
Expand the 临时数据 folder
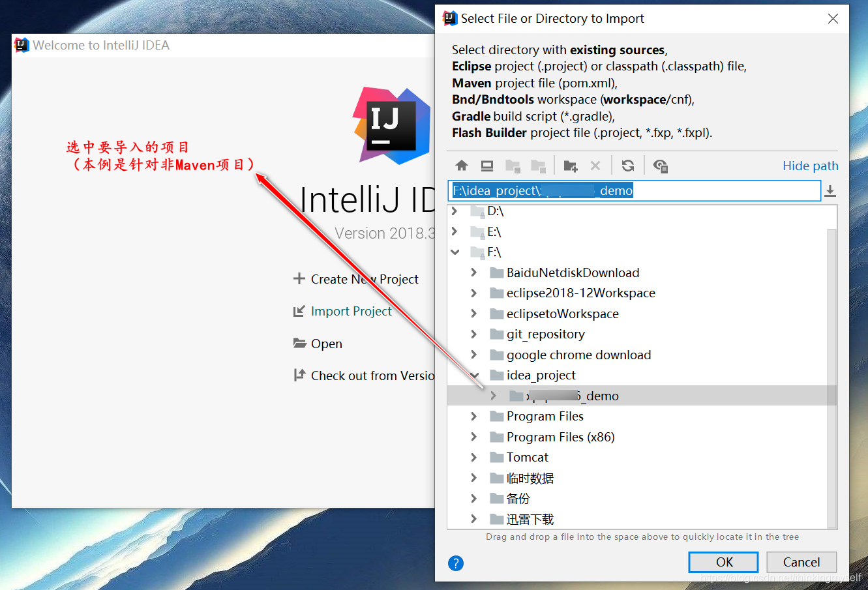474,478
